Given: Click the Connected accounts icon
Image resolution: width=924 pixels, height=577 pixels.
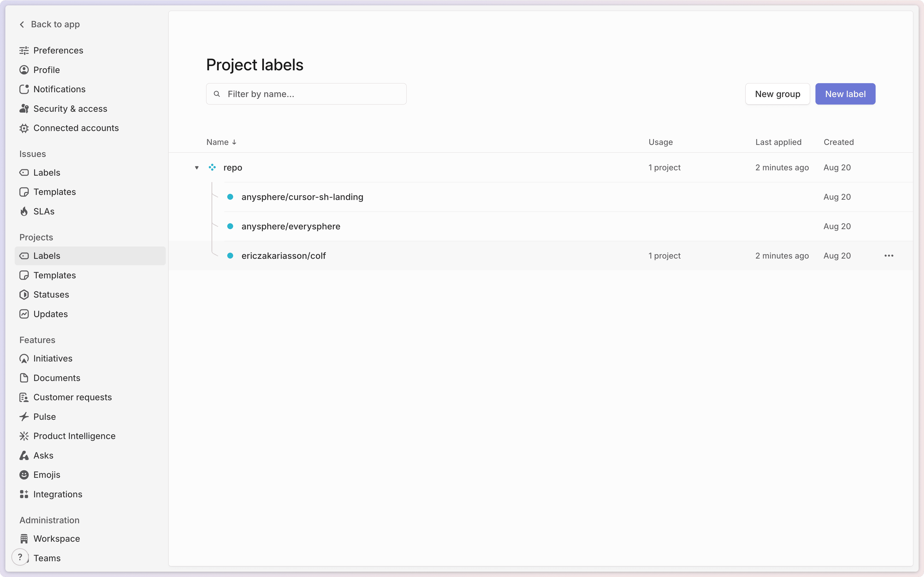Looking at the screenshot, I should (x=24, y=128).
